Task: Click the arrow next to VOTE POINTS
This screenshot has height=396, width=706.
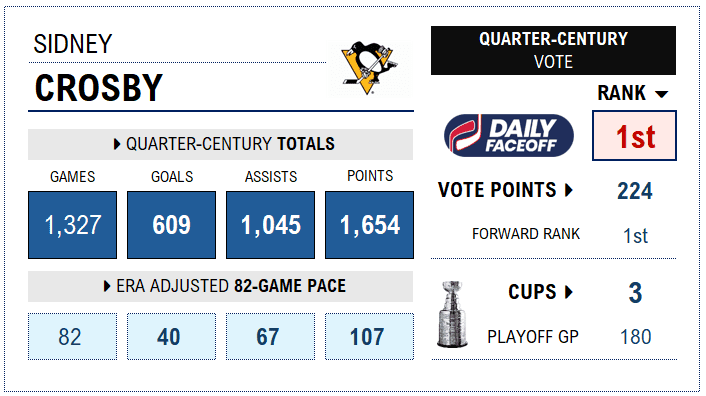Action: coord(569,190)
